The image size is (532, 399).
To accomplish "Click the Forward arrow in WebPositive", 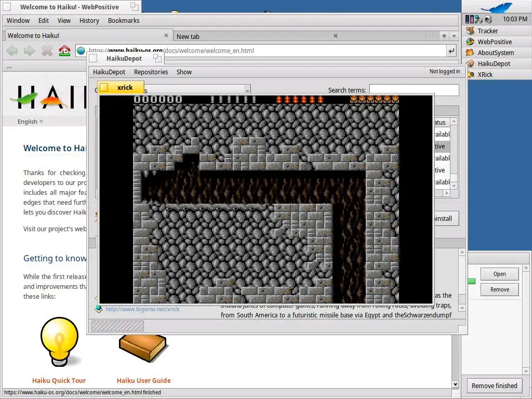I will pyautogui.click(x=29, y=51).
